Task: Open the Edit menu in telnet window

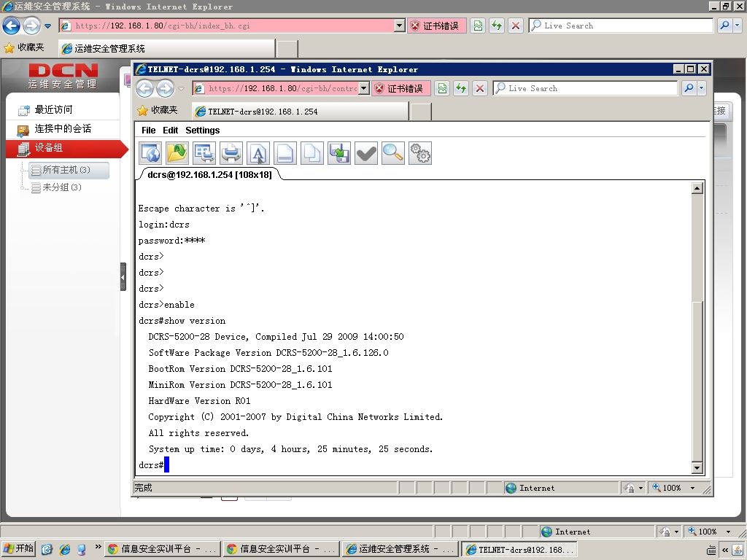Action: coord(170,131)
